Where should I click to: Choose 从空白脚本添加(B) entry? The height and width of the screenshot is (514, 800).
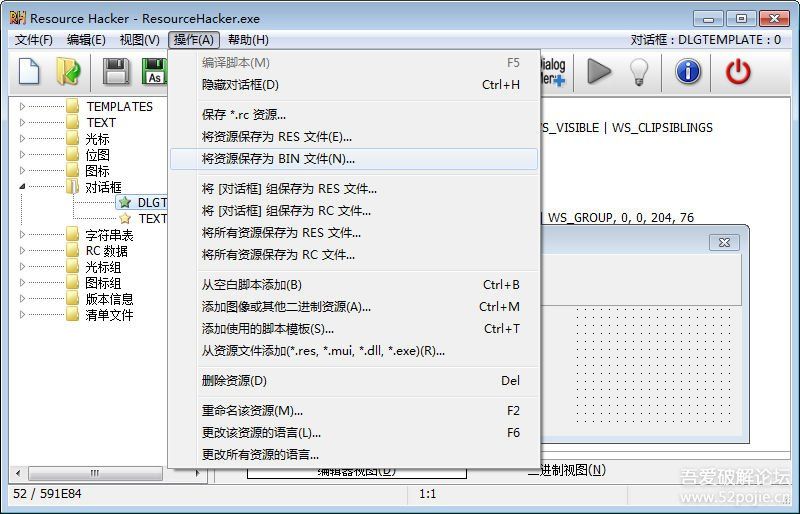tap(354, 285)
